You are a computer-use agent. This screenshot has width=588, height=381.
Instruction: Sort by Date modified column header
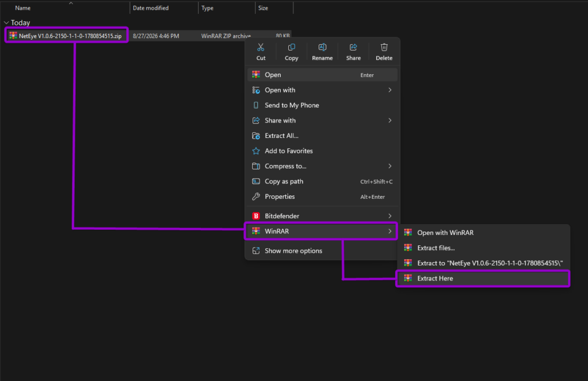[x=151, y=8]
